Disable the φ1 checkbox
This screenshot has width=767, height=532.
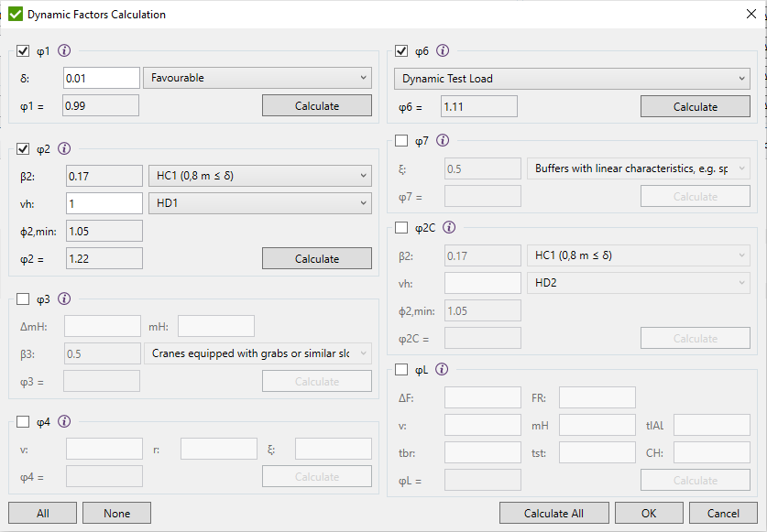point(22,51)
